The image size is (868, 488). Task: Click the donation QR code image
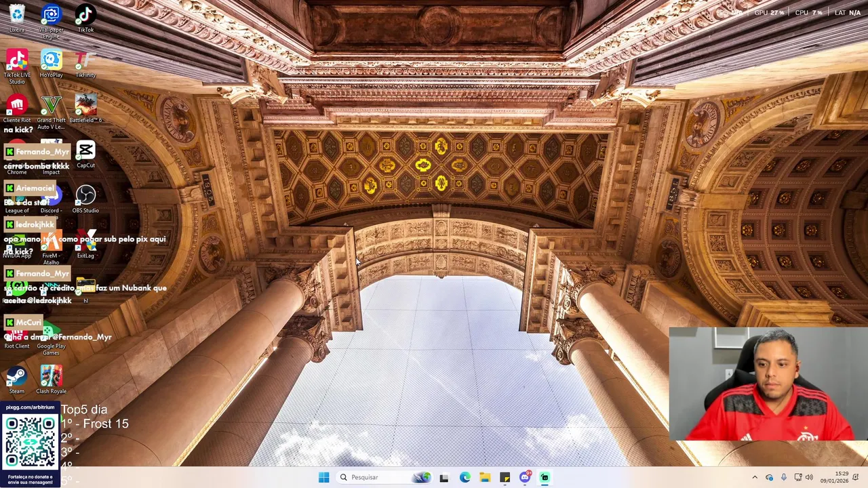[30, 442]
